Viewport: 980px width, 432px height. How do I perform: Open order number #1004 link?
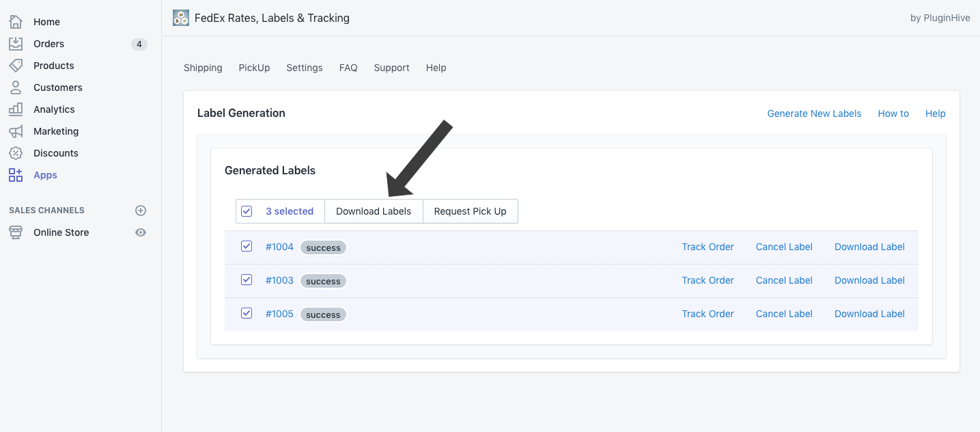pos(279,247)
